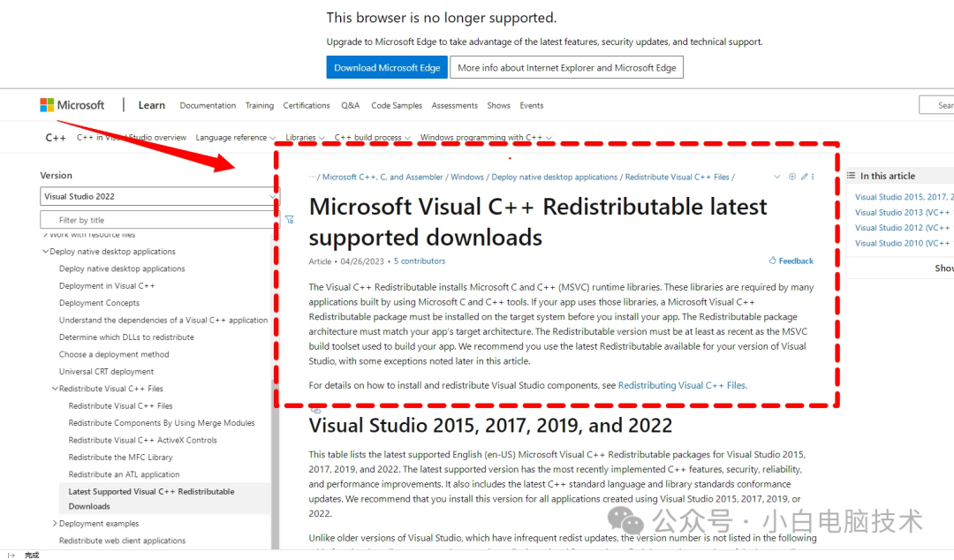Click the In this article list icon
954x560 pixels.
[x=852, y=175]
